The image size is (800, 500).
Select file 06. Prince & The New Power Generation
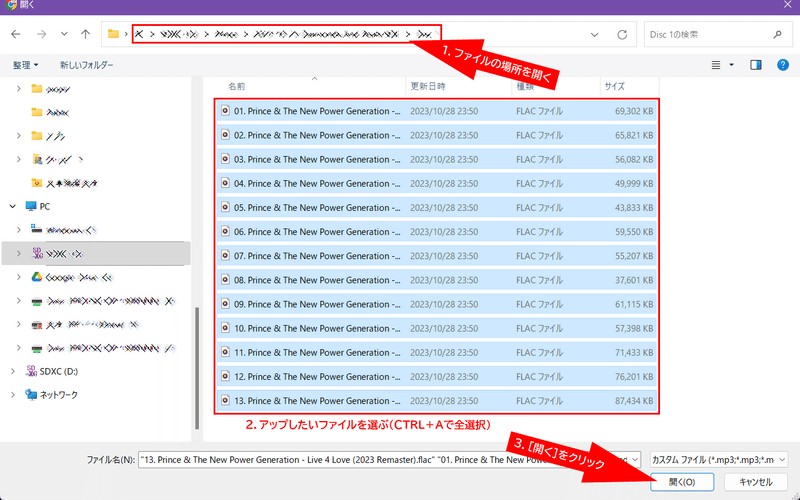click(x=436, y=232)
